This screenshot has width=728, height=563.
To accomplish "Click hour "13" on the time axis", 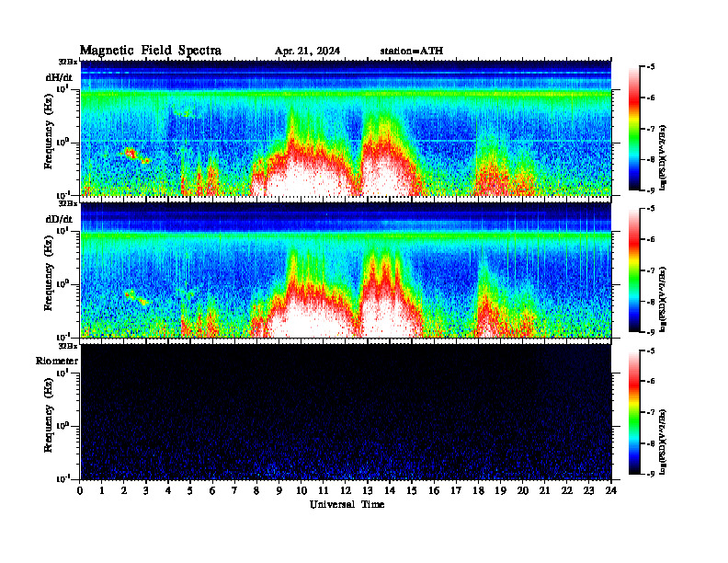I will 368,490.
